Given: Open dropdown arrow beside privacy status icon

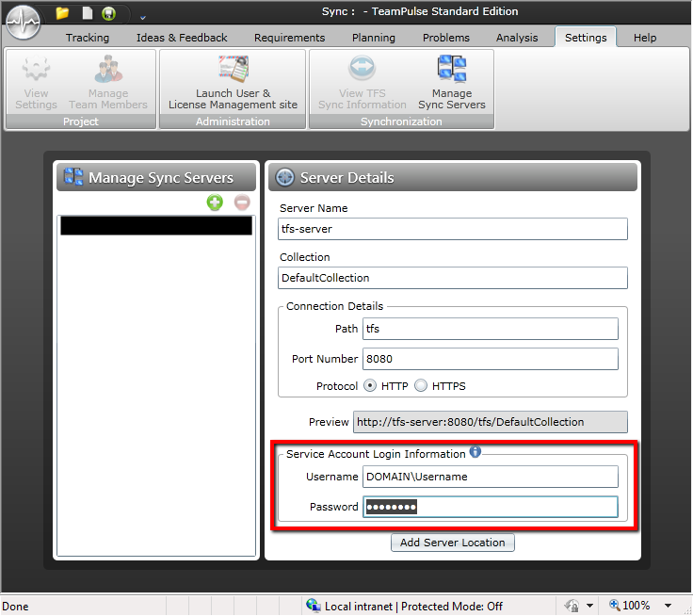Looking at the screenshot, I should (589, 606).
